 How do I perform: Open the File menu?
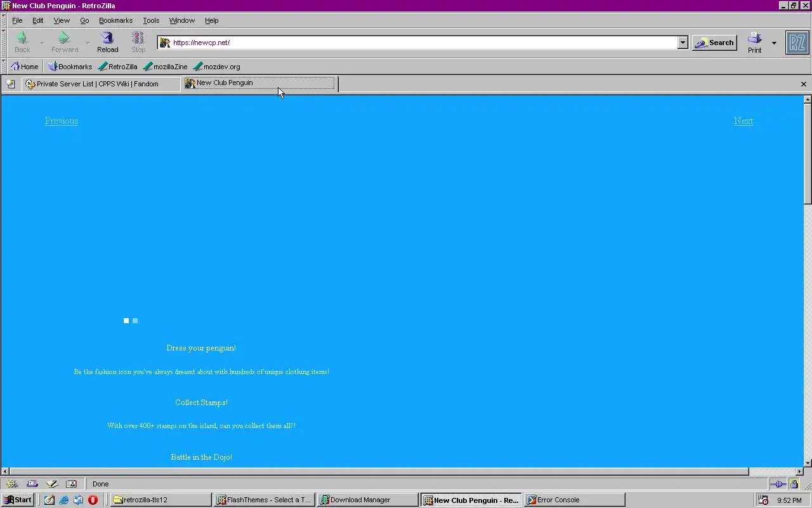(x=17, y=20)
